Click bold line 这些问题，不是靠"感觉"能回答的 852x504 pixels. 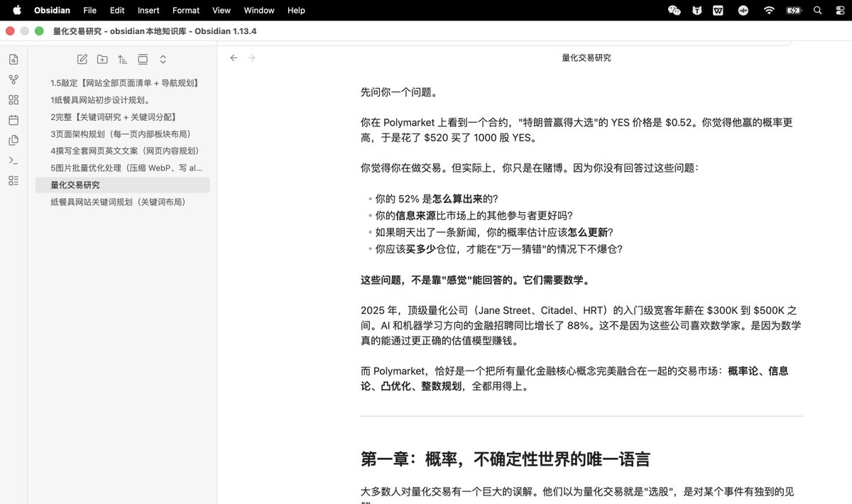pos(475,280)
